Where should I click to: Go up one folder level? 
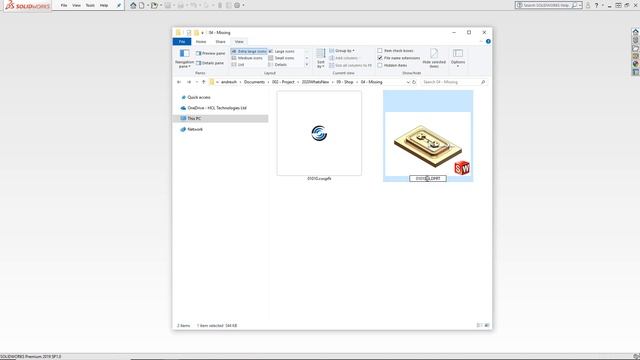point(203,82)
